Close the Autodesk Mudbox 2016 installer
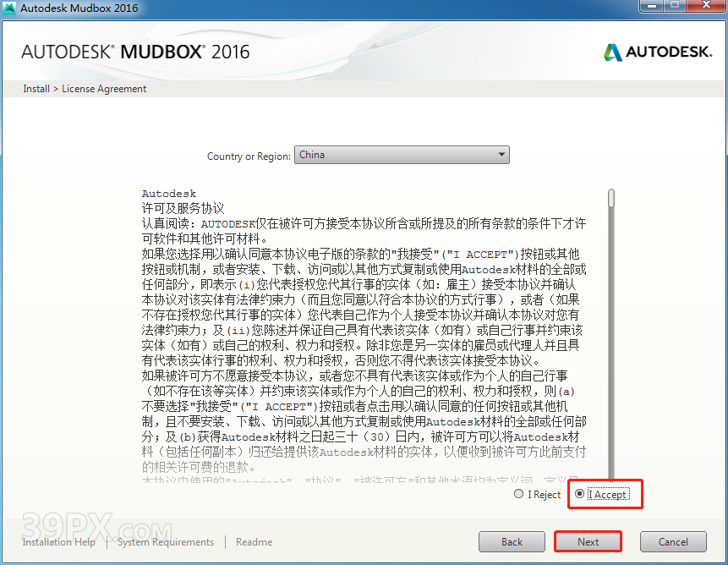Image resolution: width=728 pixels, height=565 pixels. (x=704, y=7)
